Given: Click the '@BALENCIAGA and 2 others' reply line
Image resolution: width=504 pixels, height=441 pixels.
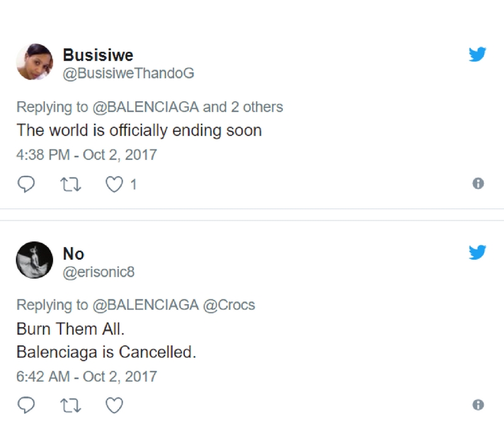Looking at the screenshot, I should point(188,106).
